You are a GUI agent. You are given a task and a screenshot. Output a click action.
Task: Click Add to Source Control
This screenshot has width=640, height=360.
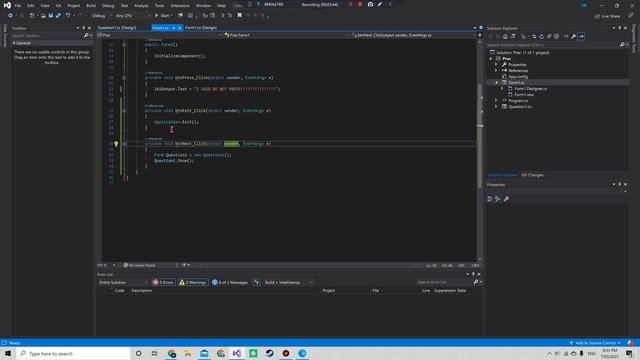(595, 343)
